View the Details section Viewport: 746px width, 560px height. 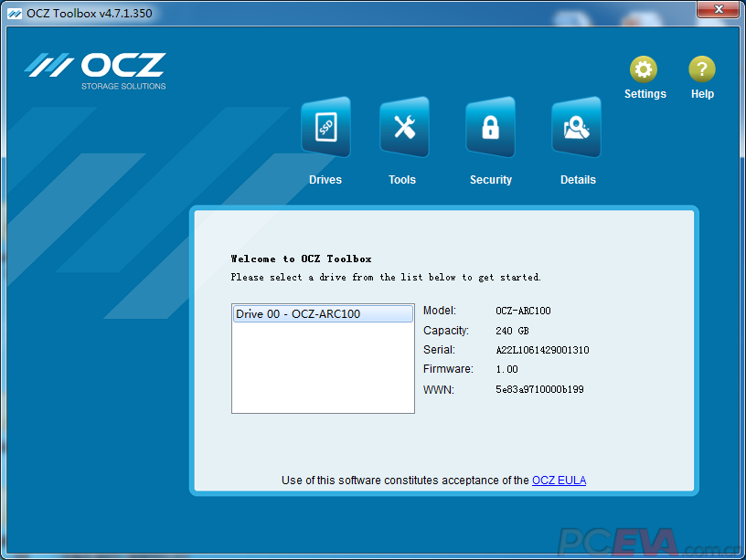click(577, 179)
